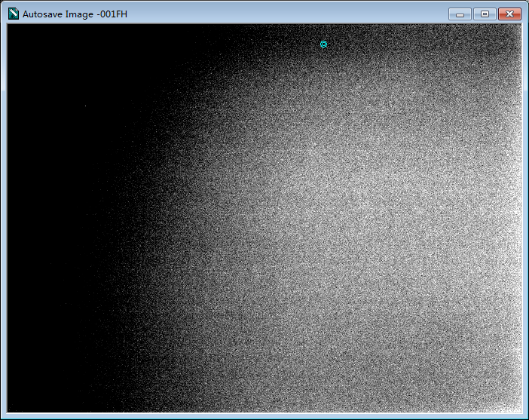Click the gray noisy area just below the cyan marker
This screenshot has height=420, width=529.
coord(323,68)
